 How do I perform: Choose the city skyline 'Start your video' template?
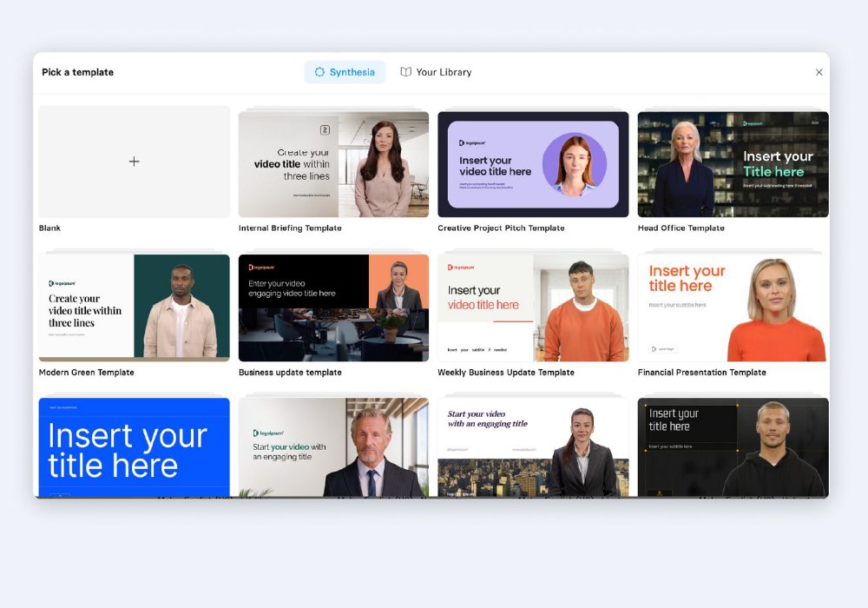[533, 447]
